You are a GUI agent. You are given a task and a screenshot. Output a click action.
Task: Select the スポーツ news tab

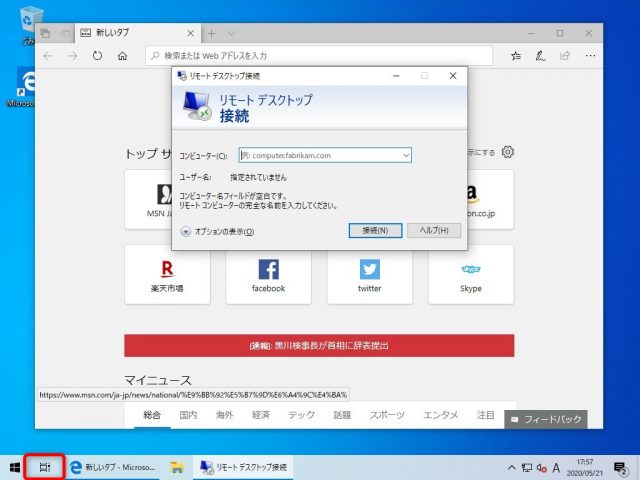(x=387, y=415)
